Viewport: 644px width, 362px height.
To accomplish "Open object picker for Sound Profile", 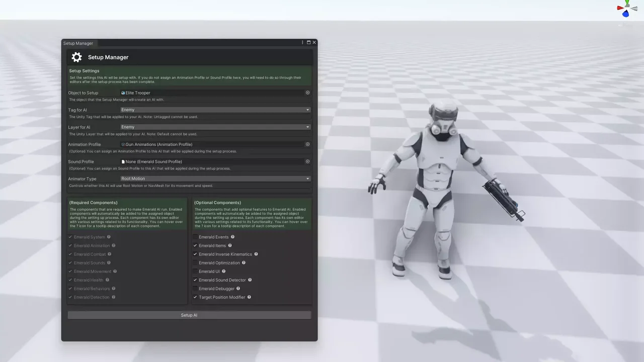I will tap(307, 161).
